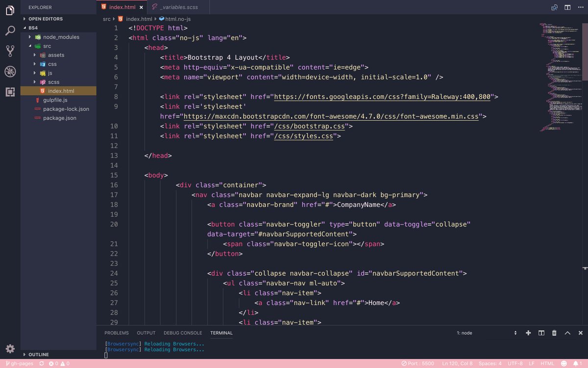Click the 'Bootstrap 4 Layout' title text
Image resolution: width=588 pixels, height=368 pixels.
(x=223, y=57)
